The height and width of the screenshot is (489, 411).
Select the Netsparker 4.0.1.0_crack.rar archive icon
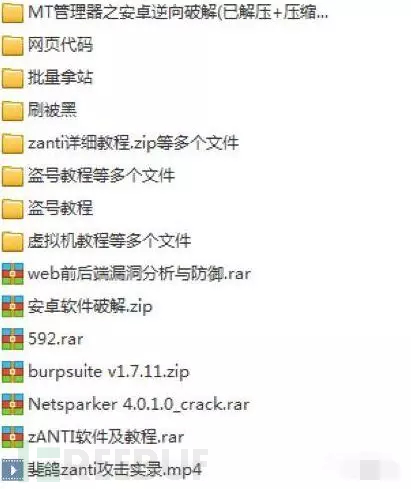(13, 404)
